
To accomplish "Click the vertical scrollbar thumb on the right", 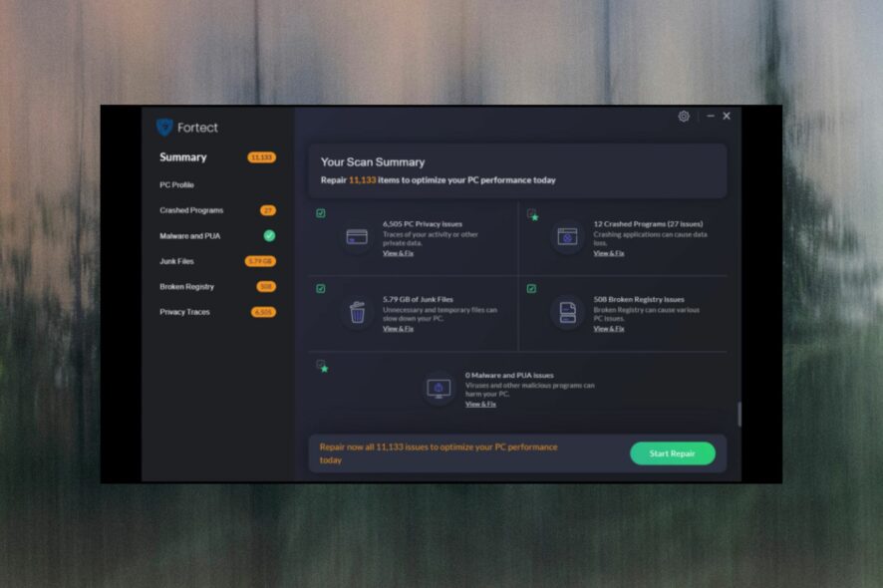I will (x=738, y=414).
